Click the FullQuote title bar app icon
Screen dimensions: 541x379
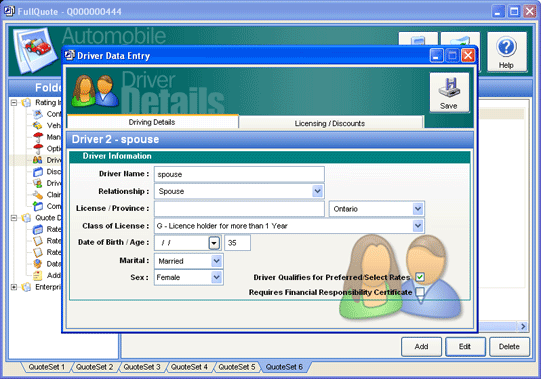[9, 11]
